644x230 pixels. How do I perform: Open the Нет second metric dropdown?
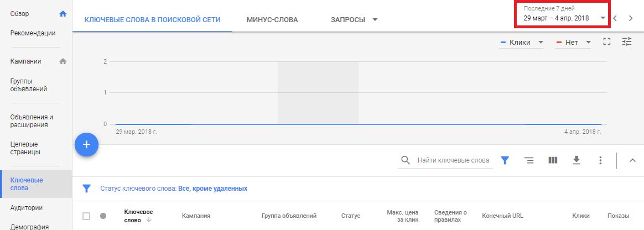(573, 43)
